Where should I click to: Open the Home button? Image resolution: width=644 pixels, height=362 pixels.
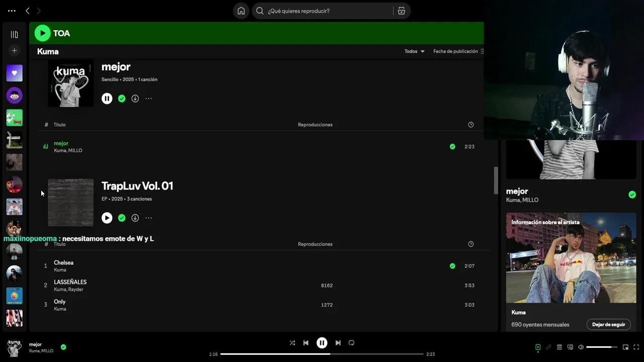(x=241, y=11)
